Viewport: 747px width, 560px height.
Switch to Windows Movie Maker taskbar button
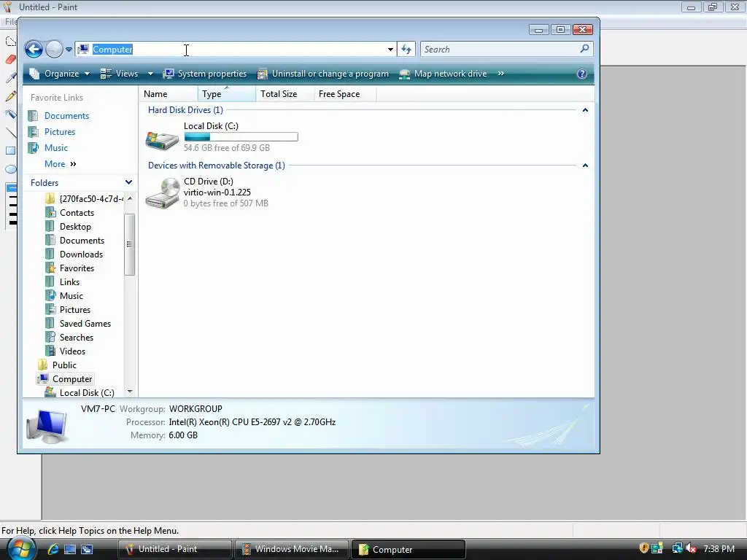coord(291,549)
